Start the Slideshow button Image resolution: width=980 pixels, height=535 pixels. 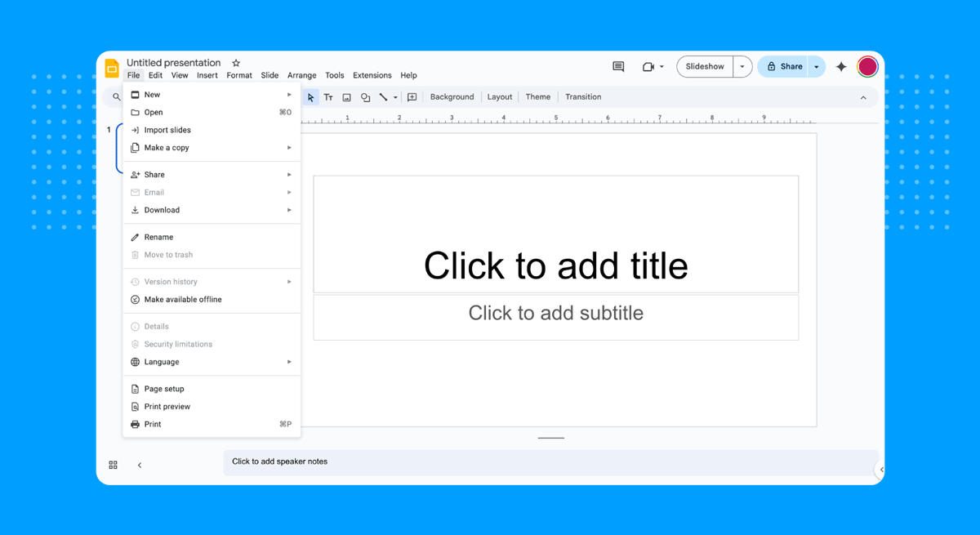tap(705, 67)
